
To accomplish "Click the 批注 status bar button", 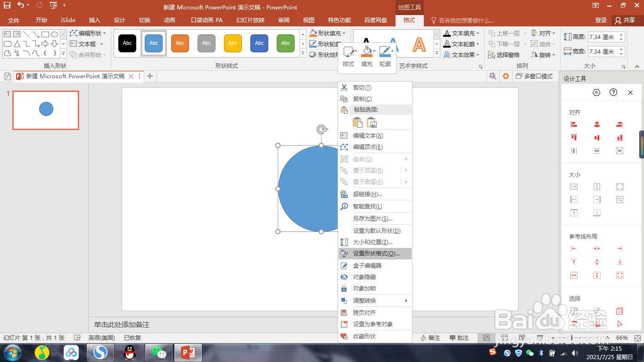I will [459, 338].
